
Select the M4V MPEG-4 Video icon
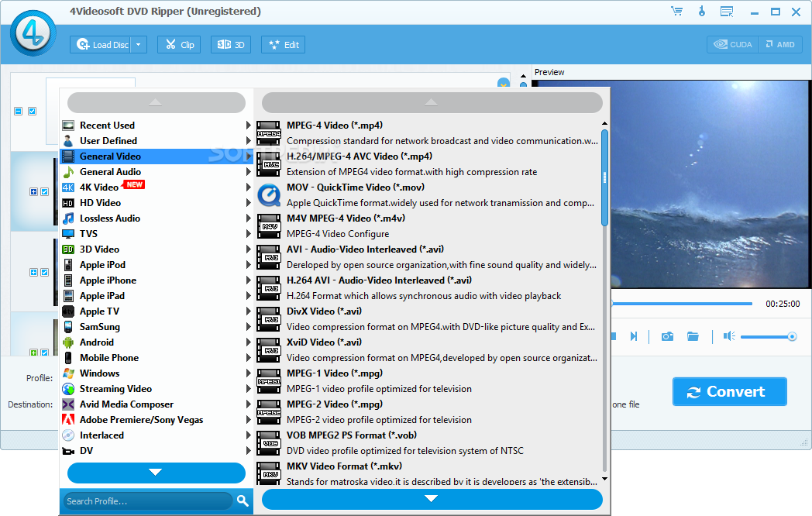pyautogui.click(x=269, y=226)
